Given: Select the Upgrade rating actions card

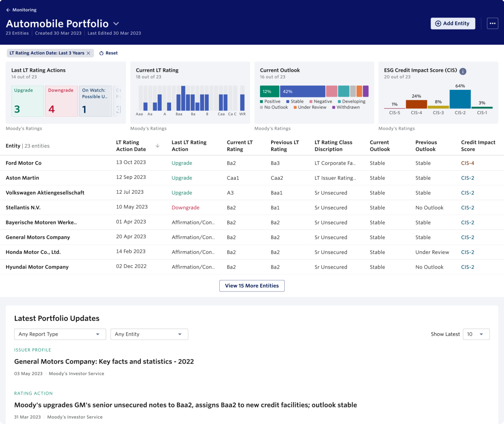Looking at the screenshot, I should pyautogui.click(x=27, y=101).
